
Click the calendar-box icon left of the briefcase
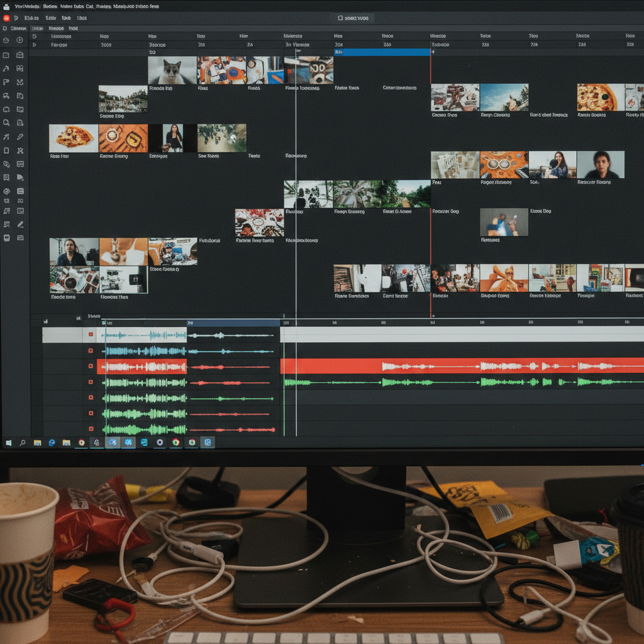pos(6,55)
